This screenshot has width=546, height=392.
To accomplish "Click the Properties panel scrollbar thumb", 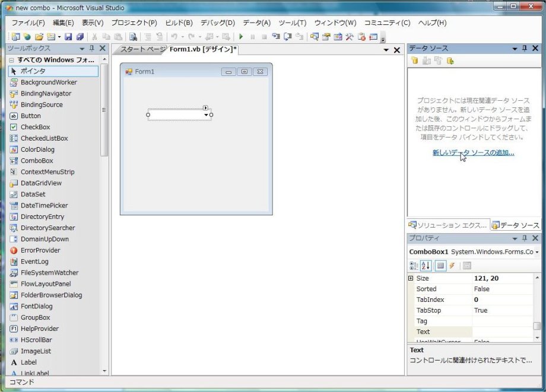I will pyautogui.click(x=537, y=326).
